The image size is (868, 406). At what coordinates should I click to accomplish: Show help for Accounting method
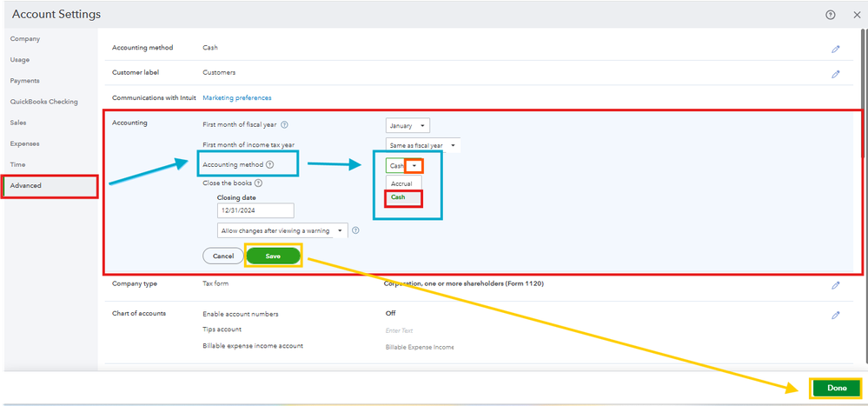[269, 164]
